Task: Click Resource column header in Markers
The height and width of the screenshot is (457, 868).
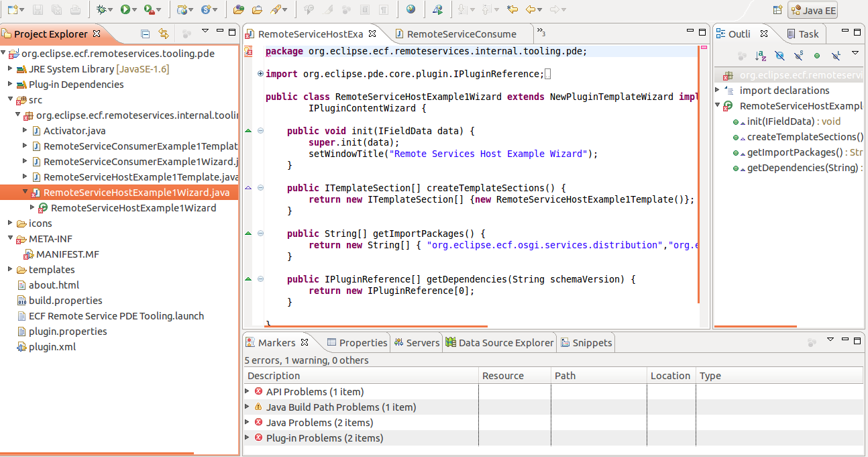Action: (514, 376)
